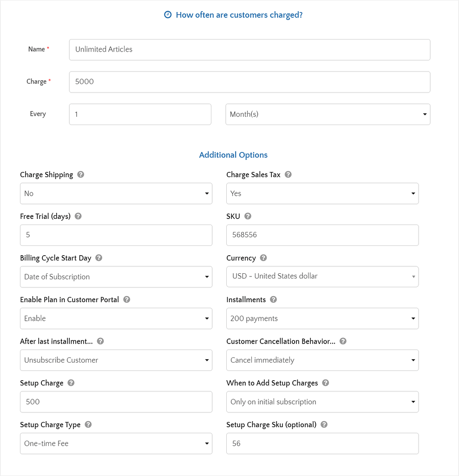Expand the 200 payments installments dropdown
Viewport: 459px width, 476px height.
click(x=322, y=318)
